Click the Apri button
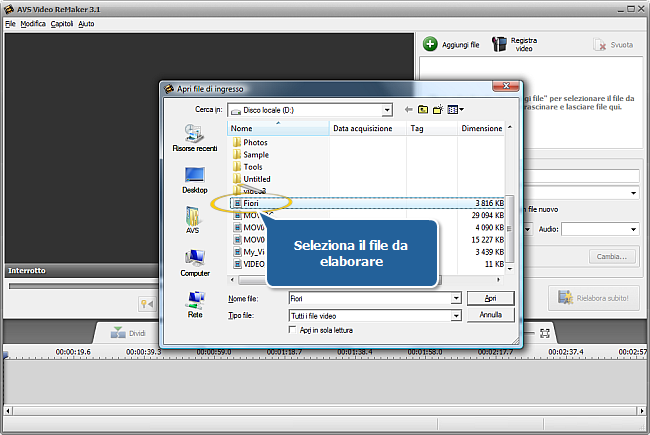This screenshot has height=435, width=650. point(490,298)
